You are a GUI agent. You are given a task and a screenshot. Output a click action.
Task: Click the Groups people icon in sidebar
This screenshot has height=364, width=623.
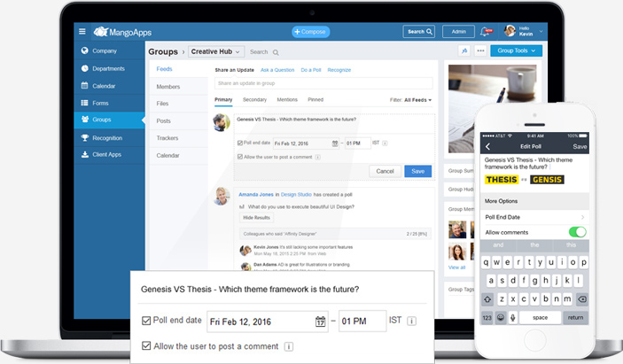(84, 119)
